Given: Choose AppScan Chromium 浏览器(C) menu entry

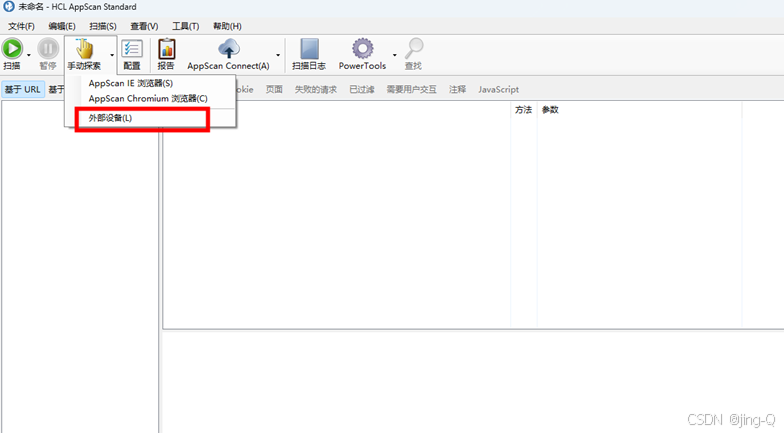Looking at the screenshot, I should (148, 98).
